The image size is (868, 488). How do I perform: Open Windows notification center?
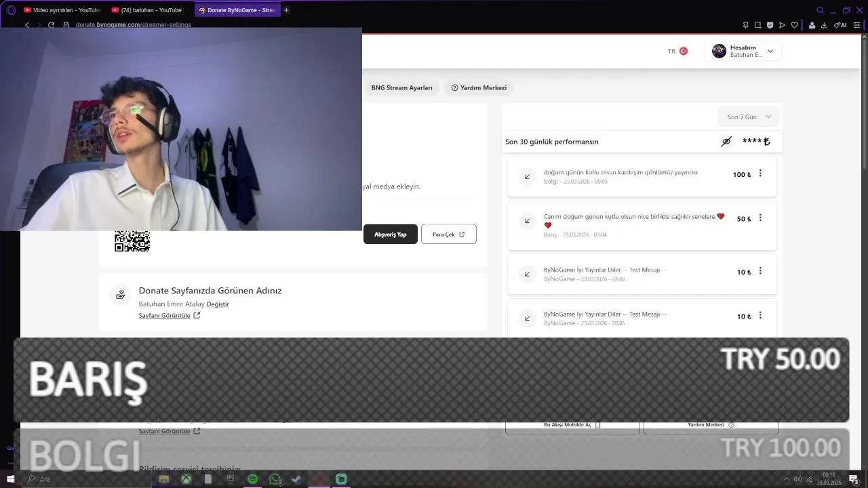point(854,479)
